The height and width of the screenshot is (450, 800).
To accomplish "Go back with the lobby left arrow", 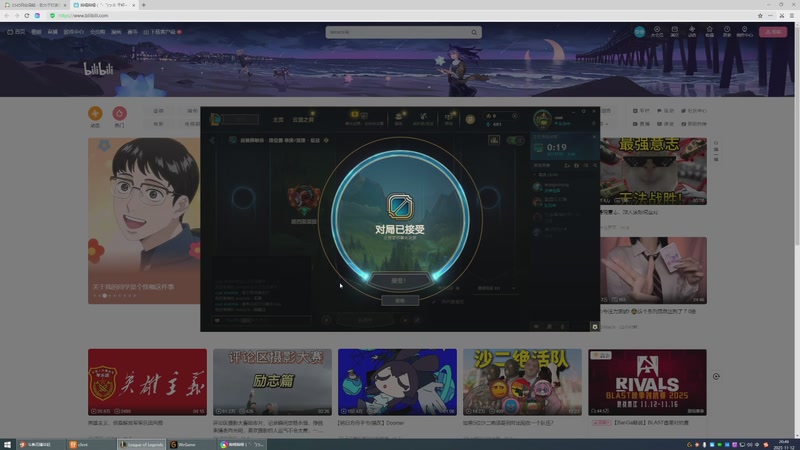I will 212,140.
